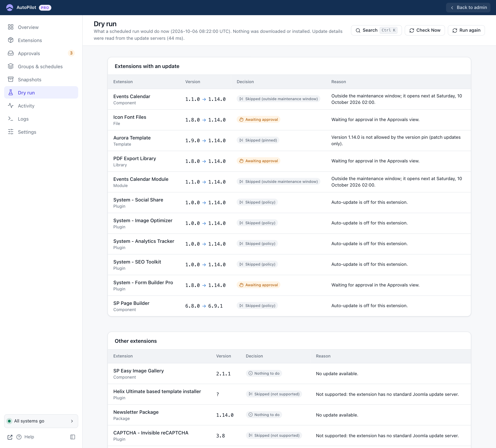Viewport: 496px width, 448px height.
Task: Click Skipped (pinned) badge for Aurora Template
Action: point(258,140)
